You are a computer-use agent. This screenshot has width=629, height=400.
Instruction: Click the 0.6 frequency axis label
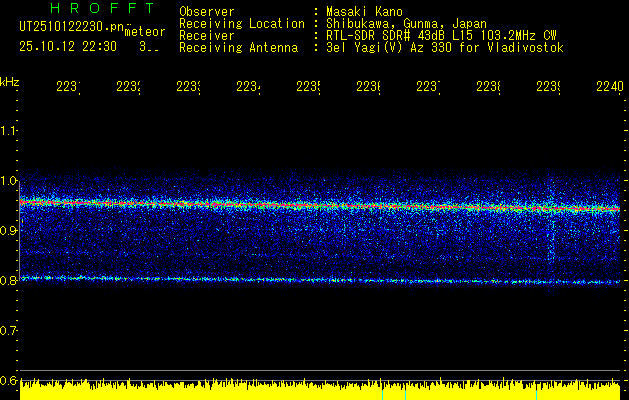pos(8,380)
